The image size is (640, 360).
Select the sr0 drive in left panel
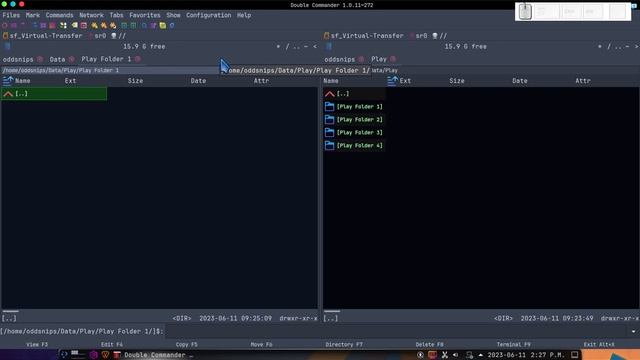(x=97, y=36)
